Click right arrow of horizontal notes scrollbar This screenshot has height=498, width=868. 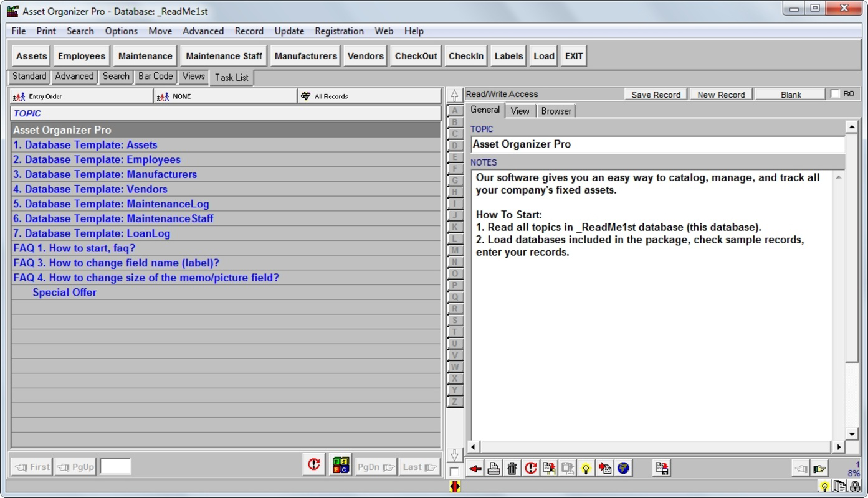[838, 447]
